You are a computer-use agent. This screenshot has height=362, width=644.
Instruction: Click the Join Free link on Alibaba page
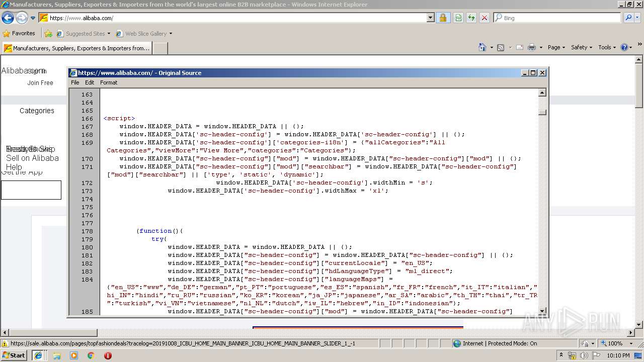(x=40, y=83)
